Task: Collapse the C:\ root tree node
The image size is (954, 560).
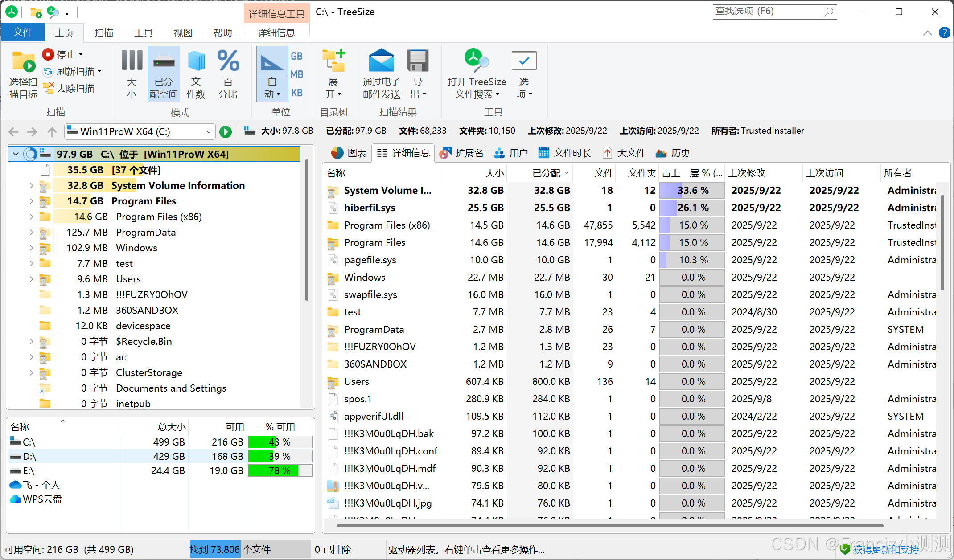Action: coord(16,154)
